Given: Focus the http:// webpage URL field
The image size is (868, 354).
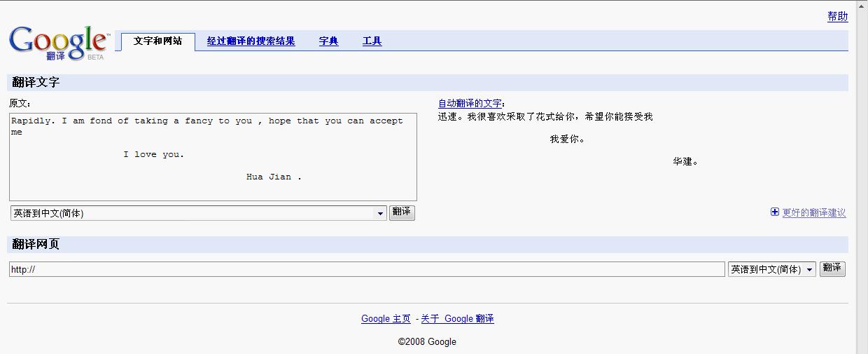Looking at the screenshot, I should tap(366, 269).
